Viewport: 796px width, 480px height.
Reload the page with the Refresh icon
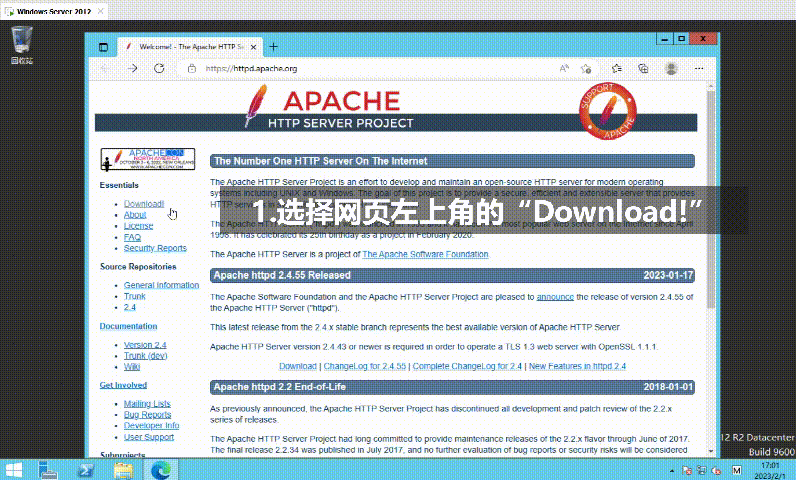(x=159, y=68)
